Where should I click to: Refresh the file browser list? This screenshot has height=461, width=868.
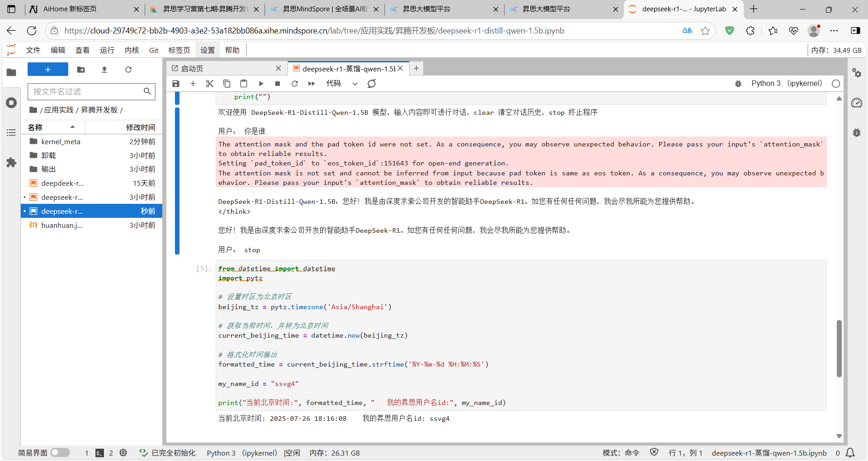[128, 70]
